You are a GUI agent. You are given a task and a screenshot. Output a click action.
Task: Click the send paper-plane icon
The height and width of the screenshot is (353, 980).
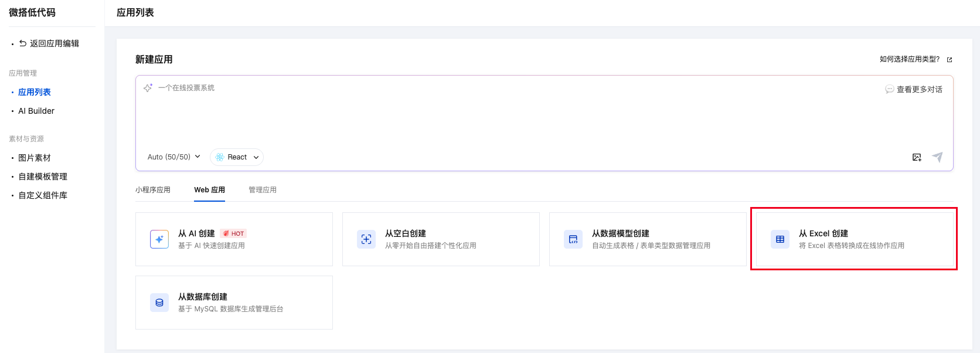point(937,157)
